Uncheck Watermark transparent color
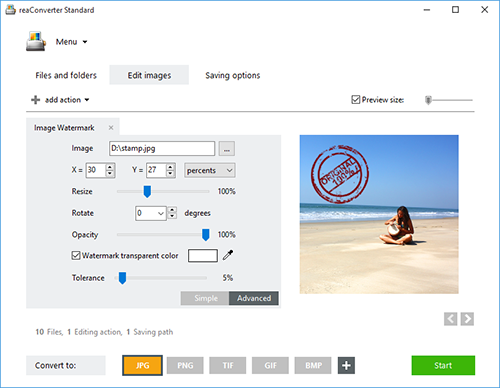The height and width of the screenshot is (388, 500). click(76, 255)
